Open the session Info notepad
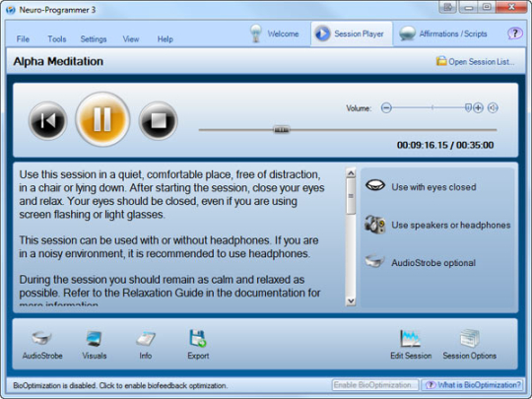Image resolution: width=532 pixels, height=399 pixels. pyautogui.click(x=146, y=345)
